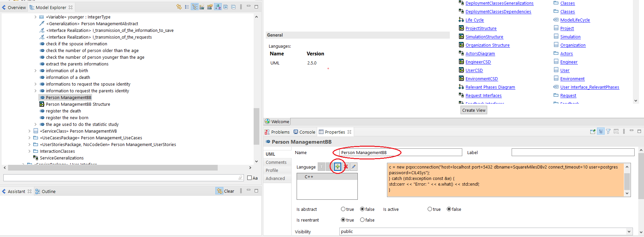Click the Clear button in Assistant panel
This screenshot has height=237, width=644.
pyautogui.click(x=225, y=191)
